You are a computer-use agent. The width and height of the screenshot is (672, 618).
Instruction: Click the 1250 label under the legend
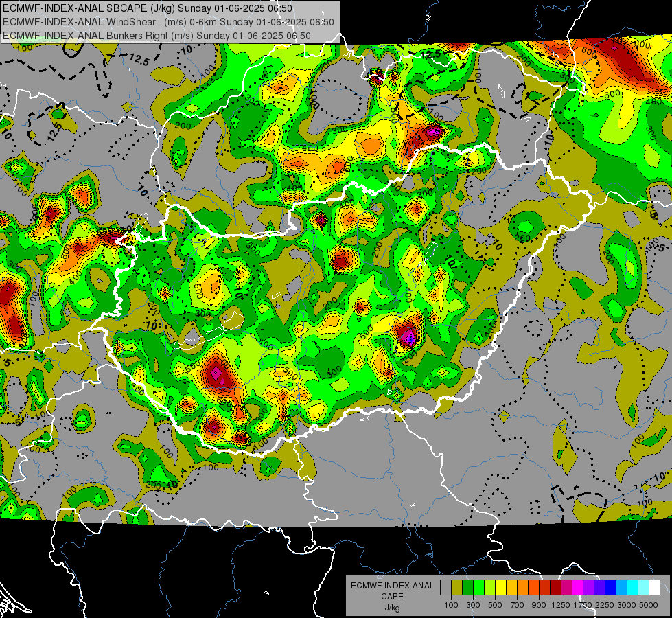[561, 605]
